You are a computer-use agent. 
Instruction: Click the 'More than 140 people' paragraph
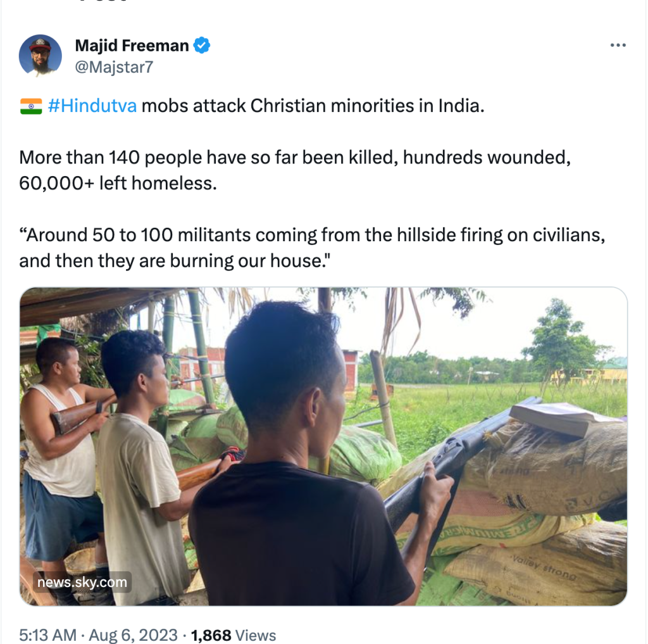coord(294,170)
